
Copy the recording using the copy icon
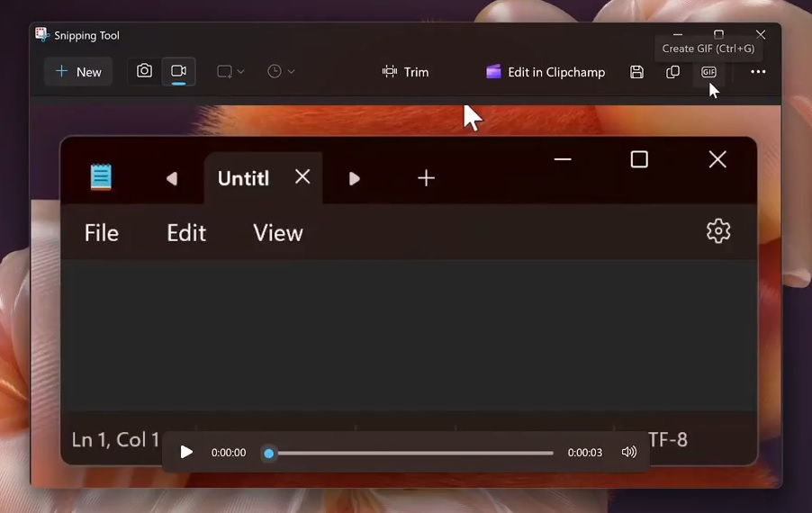672,72
